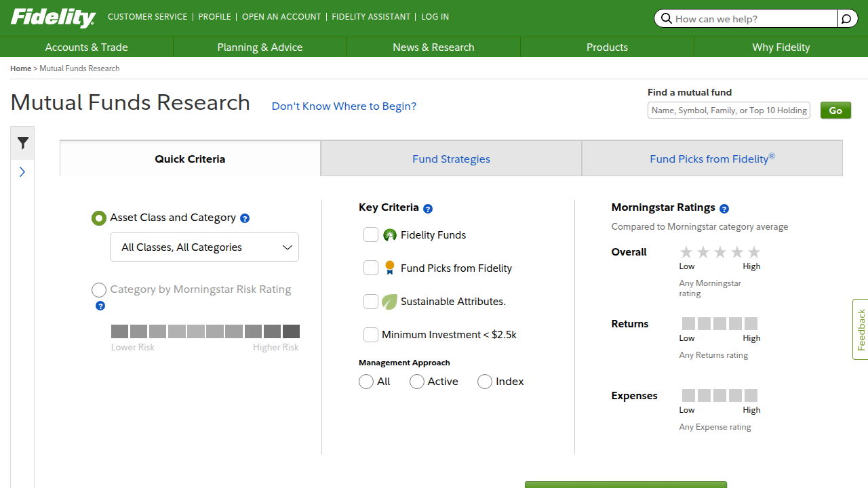This screenshot has width=868, height=488.
Task: Select first Overall rating star
Action: point(686,252)
